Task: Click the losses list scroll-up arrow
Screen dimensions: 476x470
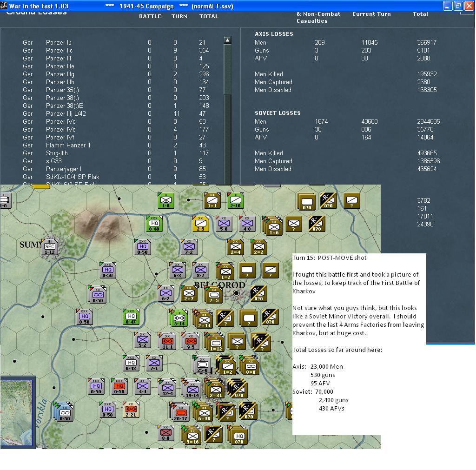Action: 227,40
